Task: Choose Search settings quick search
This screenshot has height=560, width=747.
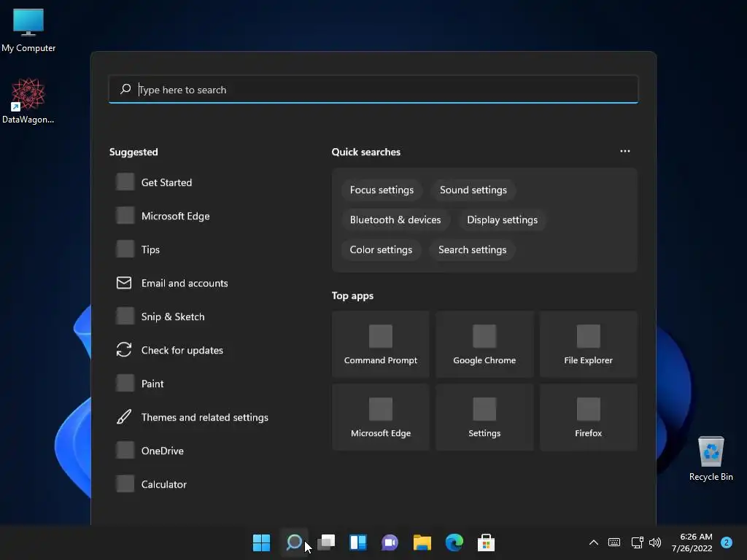Action: coord(472,250)
